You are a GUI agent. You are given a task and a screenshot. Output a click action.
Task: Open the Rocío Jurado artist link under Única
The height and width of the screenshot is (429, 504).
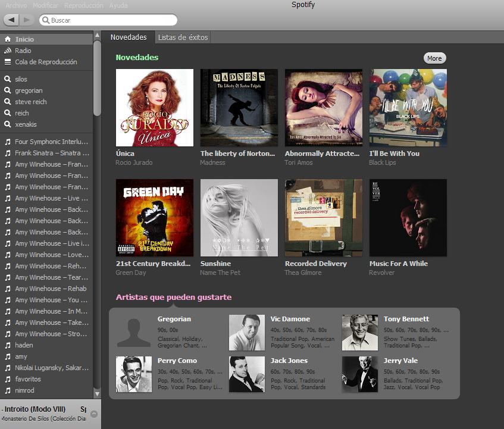click(x=134, y=162)
